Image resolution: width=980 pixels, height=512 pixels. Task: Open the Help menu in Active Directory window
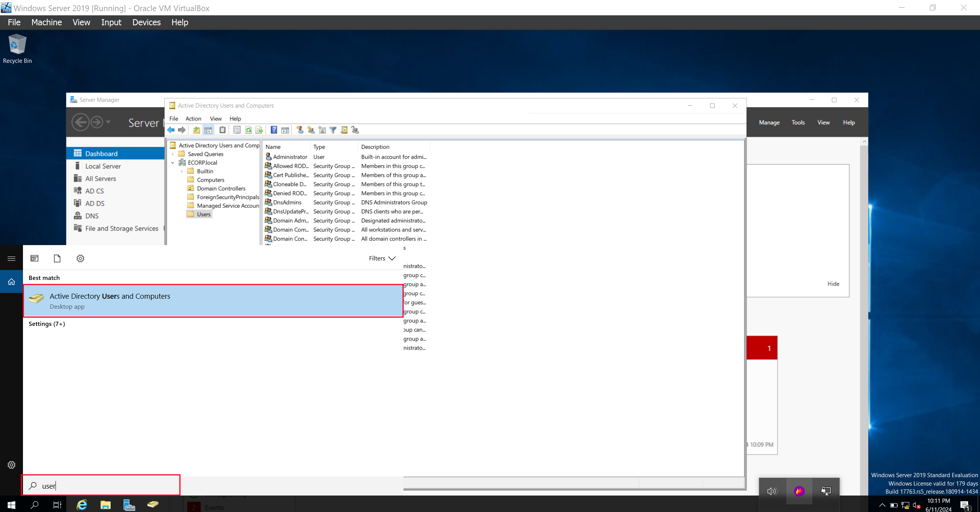click(x=235, y=119)
